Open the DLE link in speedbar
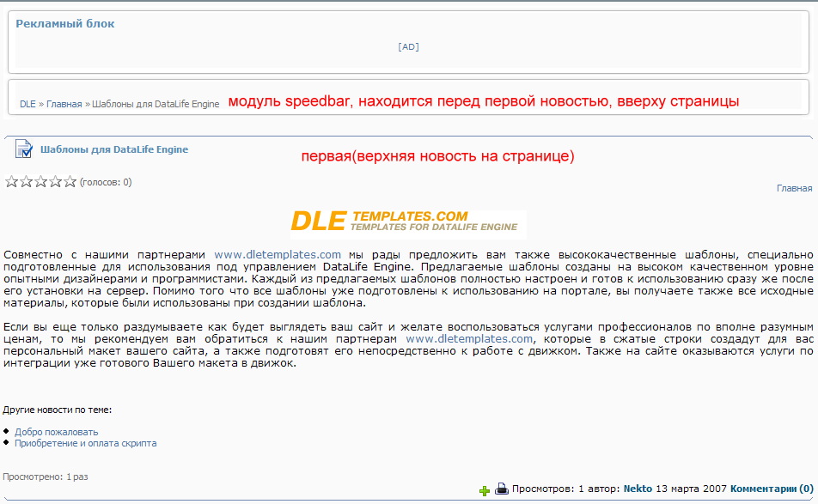 click(27, 104)
